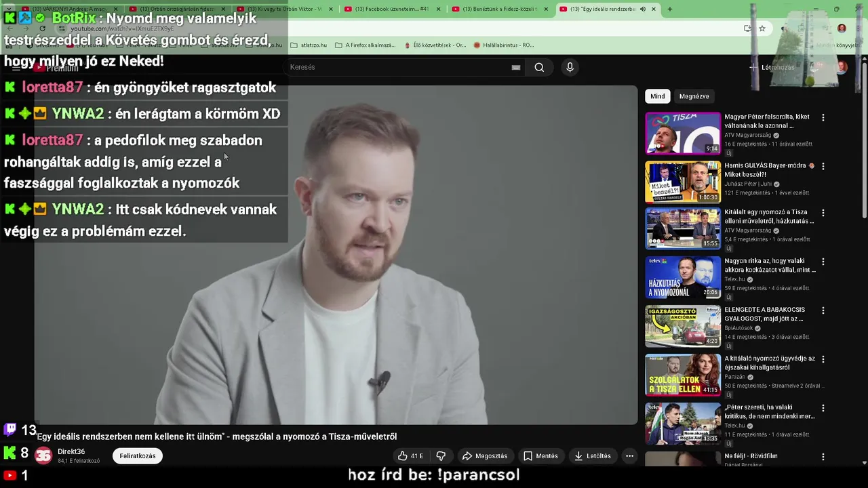
Task: Open a new browser tab
Action: point(669,9)
